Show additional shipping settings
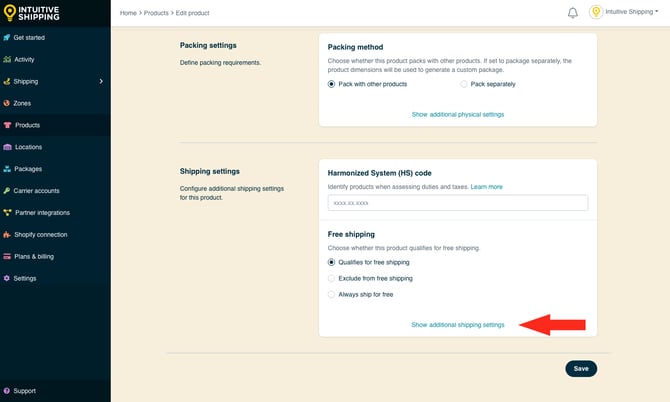Viewport: 670px width, 402px height. coord(458,325)
